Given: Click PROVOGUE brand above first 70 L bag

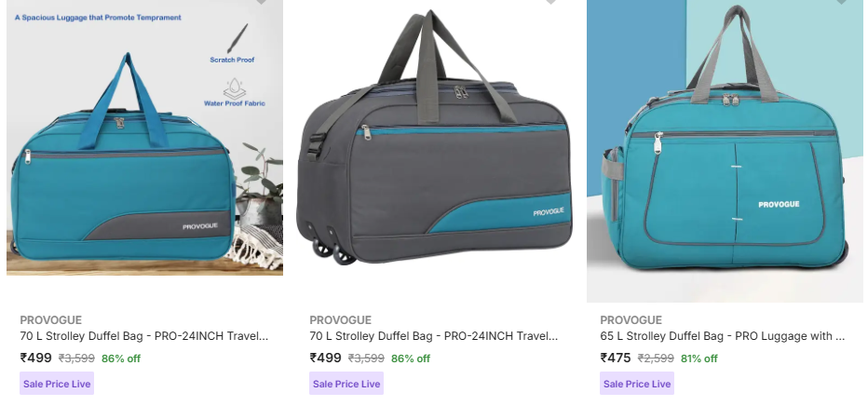Looking at the screenshot, I should point(51,320).
